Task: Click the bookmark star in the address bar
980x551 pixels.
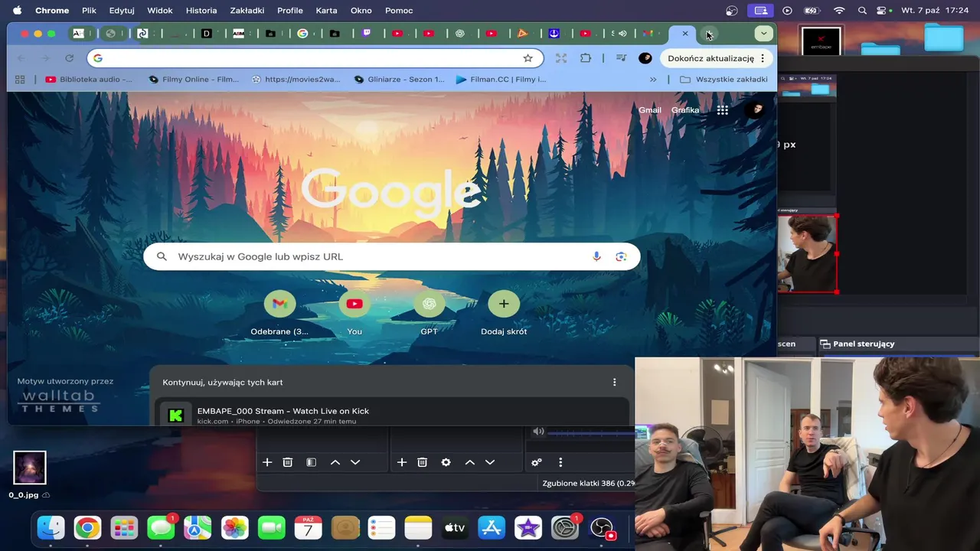Action: tap(528, 58)
